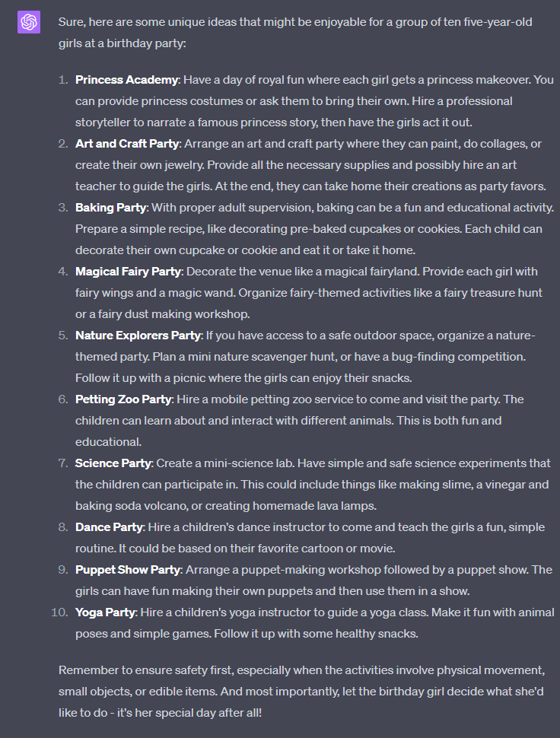Viewport: 560px width, 738px height.
Task: Select the "Nature Explorers Party" title
Action: coord(138,336)
